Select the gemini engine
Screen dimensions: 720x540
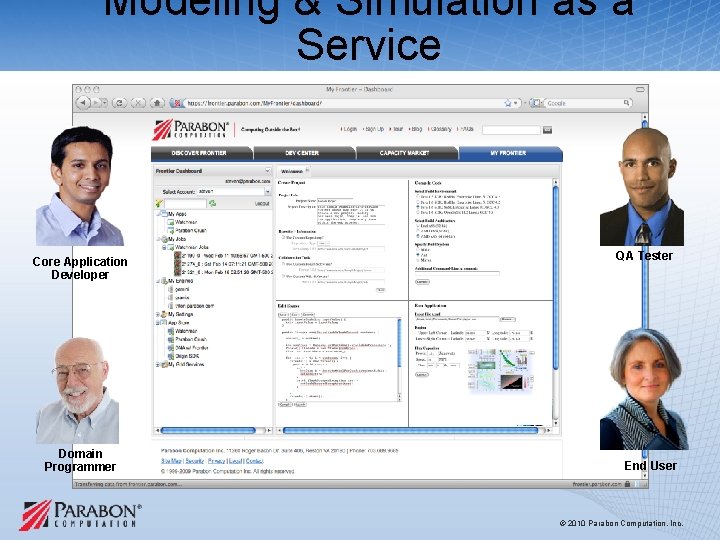coord(182,289)
